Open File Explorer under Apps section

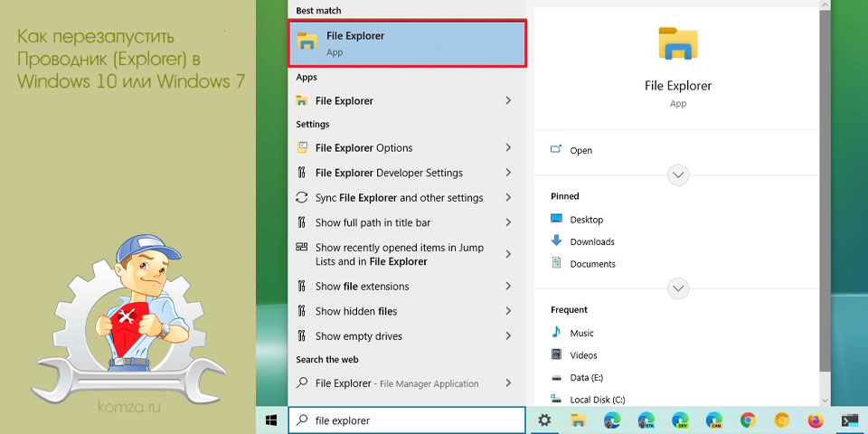pos(407,100)
